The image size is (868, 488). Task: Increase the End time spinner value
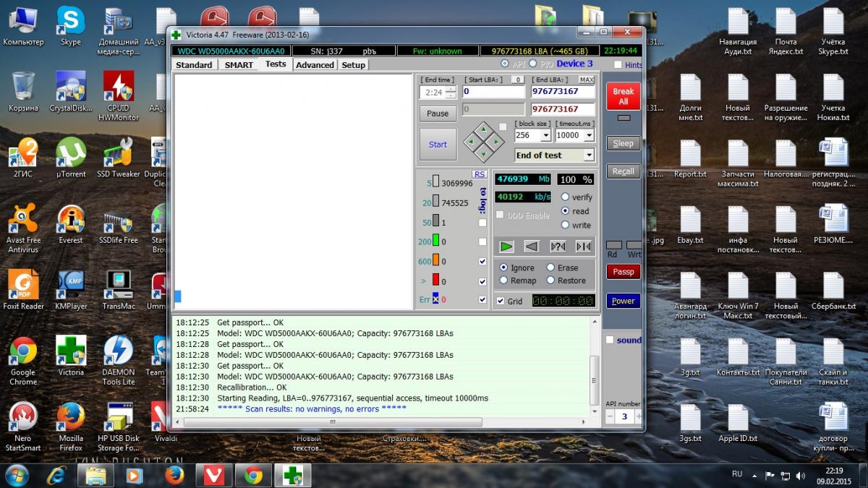pos(451,89)
